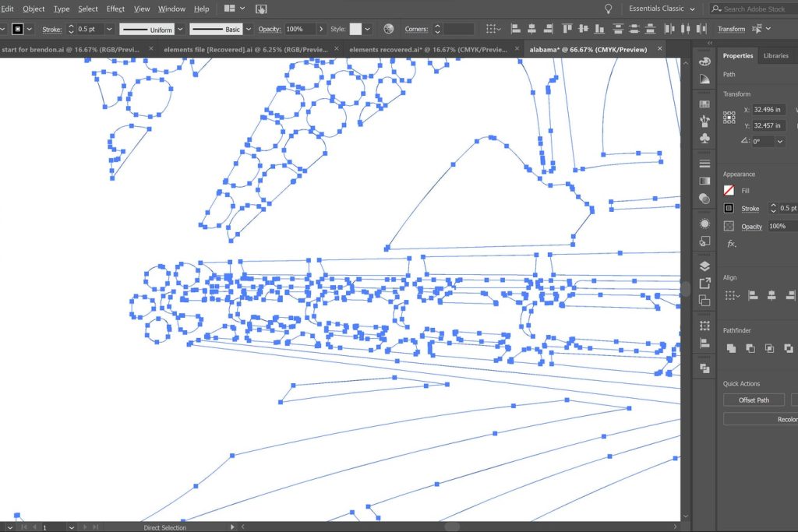Viewport: 798px width, 532px height.
Task: Click the Recolor button
Action: (x=787, y=419)
